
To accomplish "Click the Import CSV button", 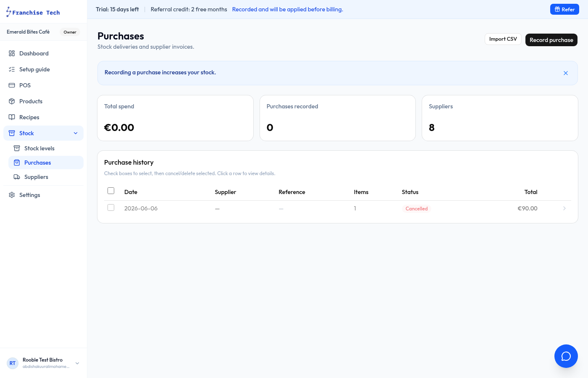I will tap(503, 39).
